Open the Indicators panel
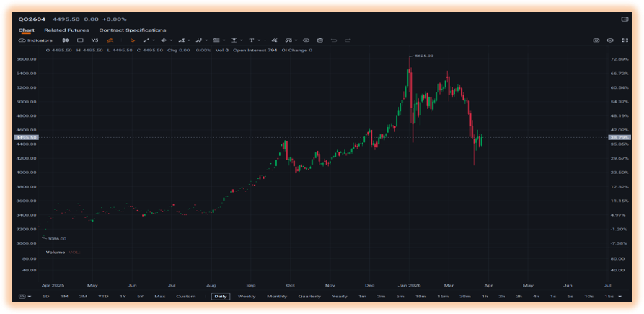The image size is (644, 314). [x=36, y=40]
